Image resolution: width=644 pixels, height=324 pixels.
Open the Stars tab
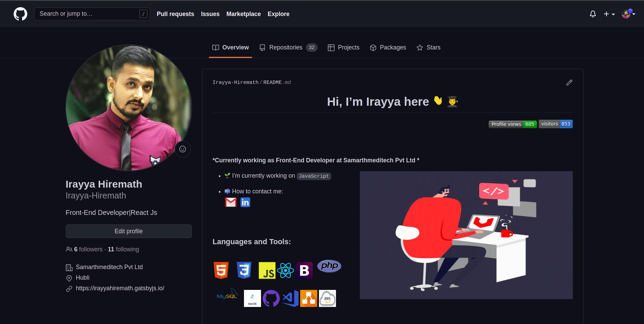pyautogui.click(x=428, y=47)
